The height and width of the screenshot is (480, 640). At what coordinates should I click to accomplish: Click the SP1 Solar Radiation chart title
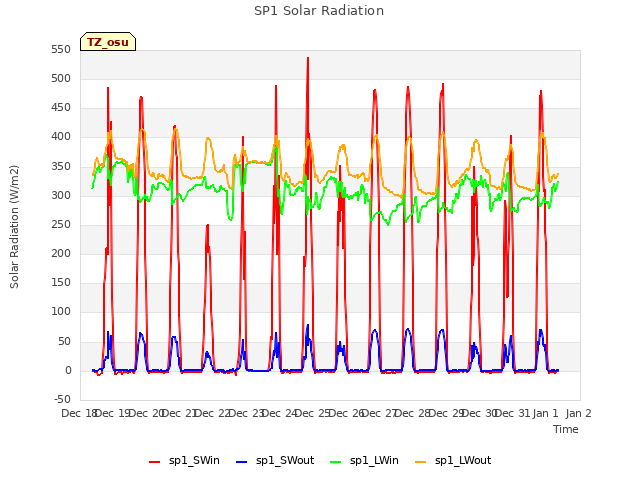(319, 11)
